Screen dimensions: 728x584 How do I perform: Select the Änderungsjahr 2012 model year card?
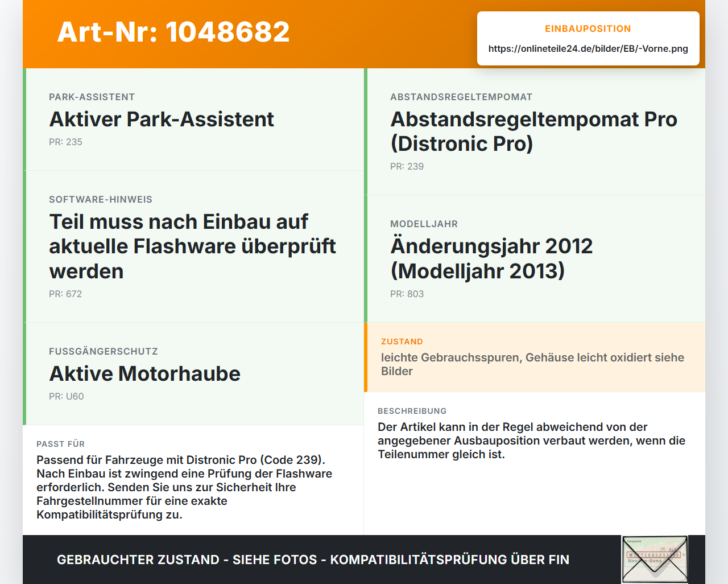point(535,259)
